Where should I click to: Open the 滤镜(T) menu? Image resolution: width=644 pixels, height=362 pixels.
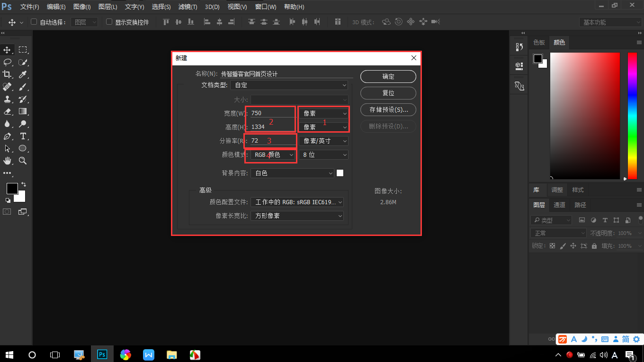[188, 7]
